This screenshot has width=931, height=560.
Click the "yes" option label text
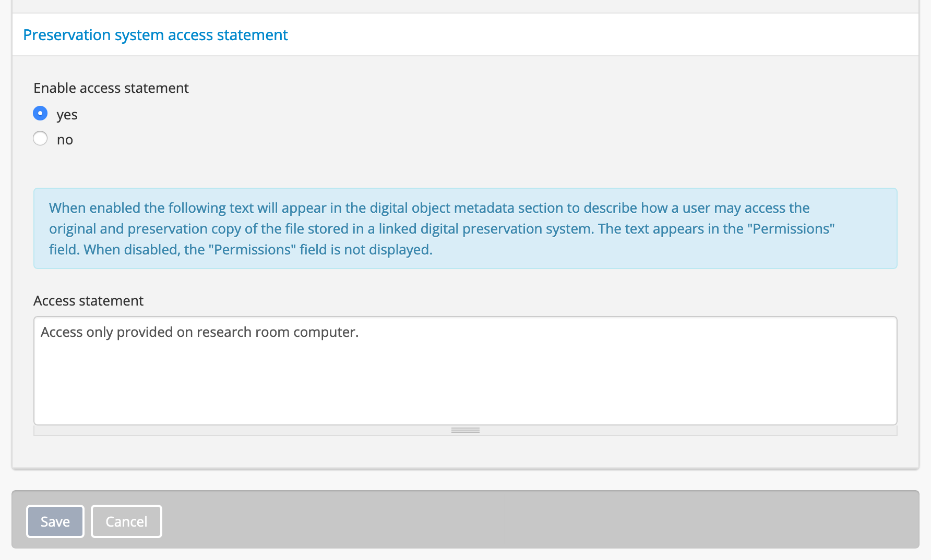67,115
